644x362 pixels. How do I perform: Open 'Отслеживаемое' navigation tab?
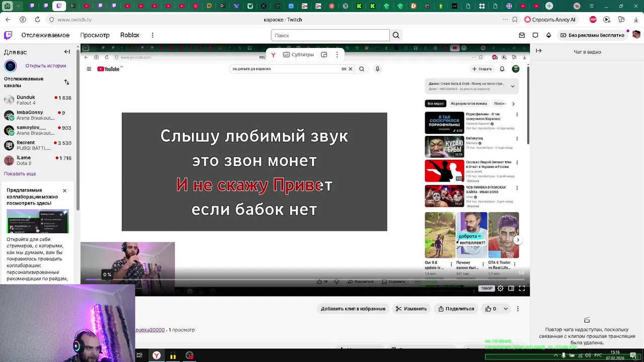pos(45,35)
